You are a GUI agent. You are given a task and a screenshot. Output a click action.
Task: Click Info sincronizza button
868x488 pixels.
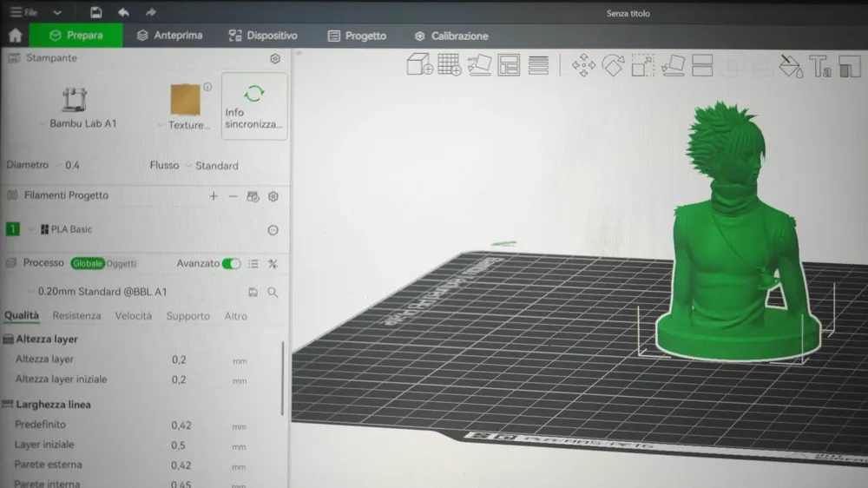click(x=254, y=106)
